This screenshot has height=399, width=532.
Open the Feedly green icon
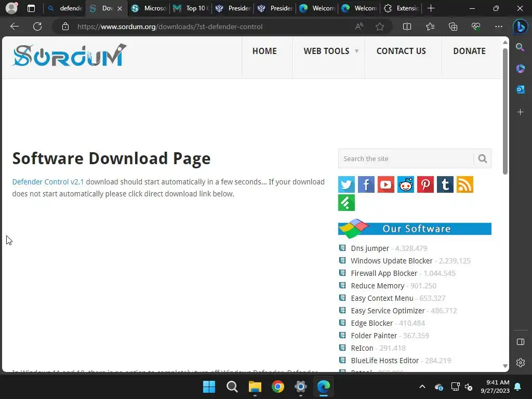[347, 203]
